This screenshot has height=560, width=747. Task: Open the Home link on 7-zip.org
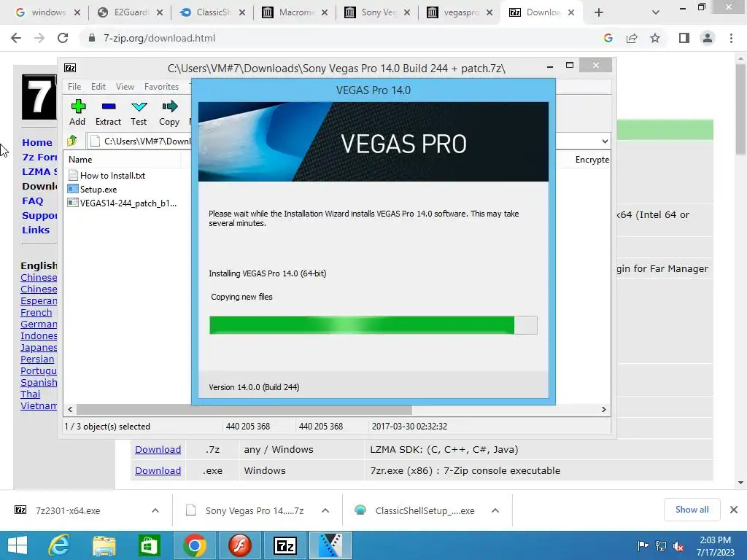[37, 142]
